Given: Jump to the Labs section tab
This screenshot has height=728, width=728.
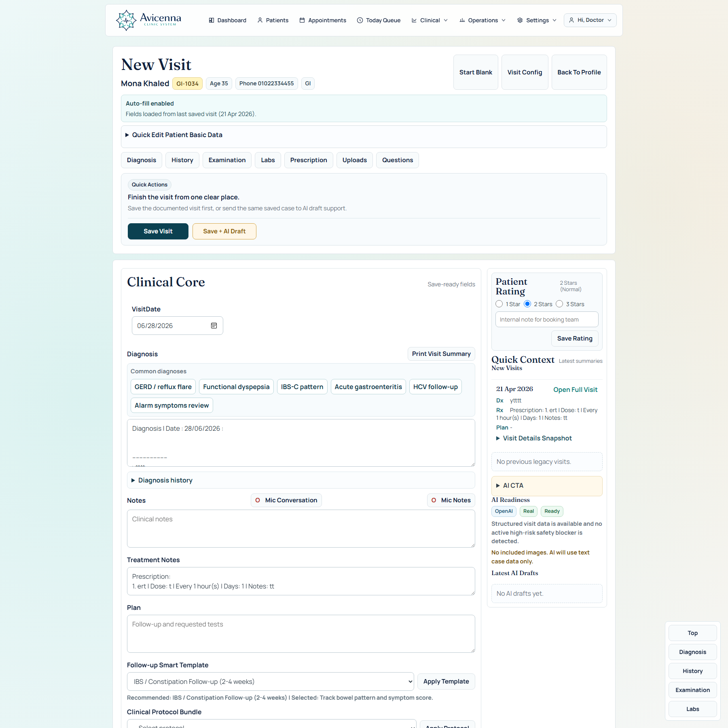Looking at the screenshot, I should click(x=268, y=160).
